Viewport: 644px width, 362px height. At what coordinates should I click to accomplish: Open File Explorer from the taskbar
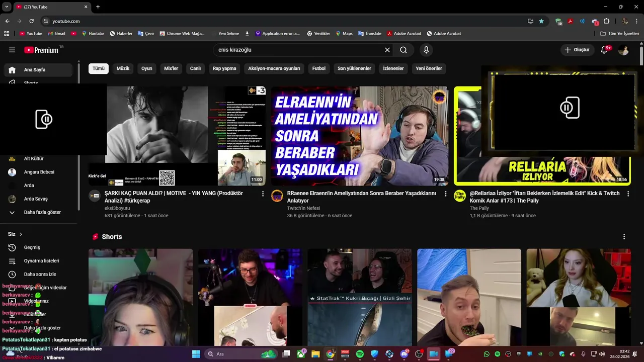(315, 354)
